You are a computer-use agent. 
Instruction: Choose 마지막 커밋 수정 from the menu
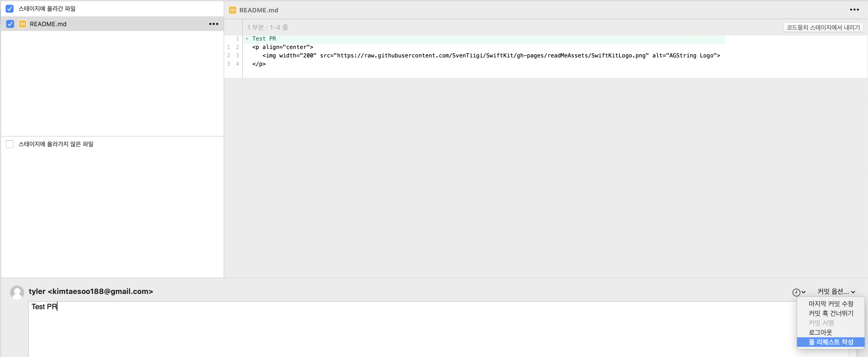pos(831,304)
